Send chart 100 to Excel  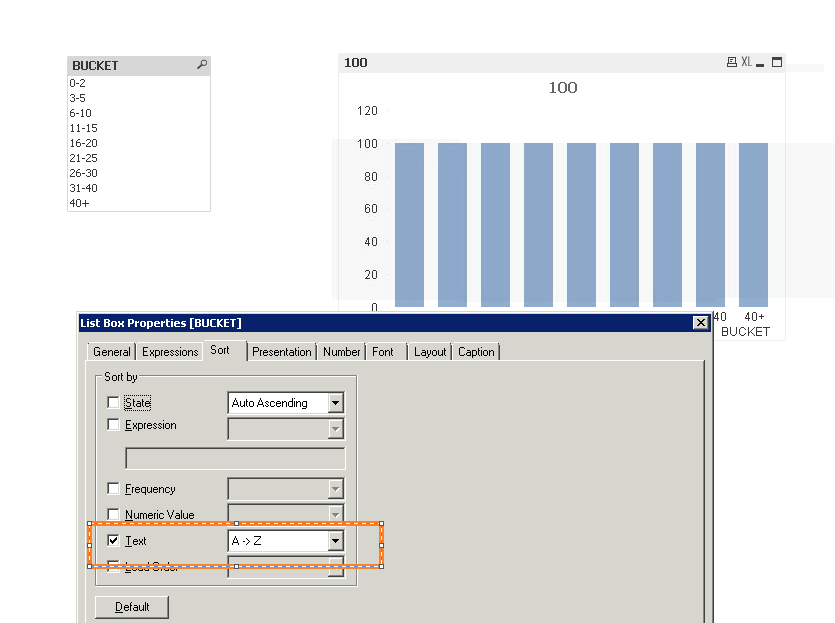click(747, 62)
